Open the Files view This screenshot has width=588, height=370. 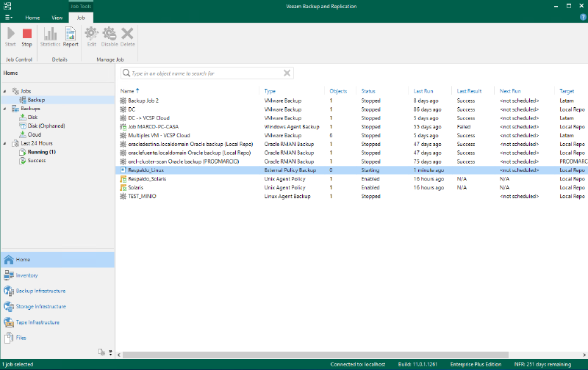58,338
